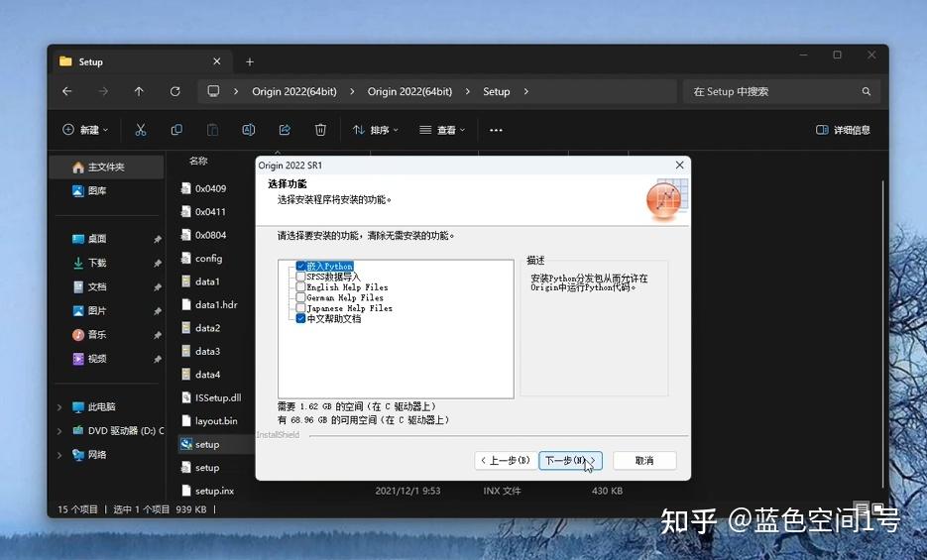927x560 pixels.
Task: Select the data2 archive file
Action: (200, 328)
